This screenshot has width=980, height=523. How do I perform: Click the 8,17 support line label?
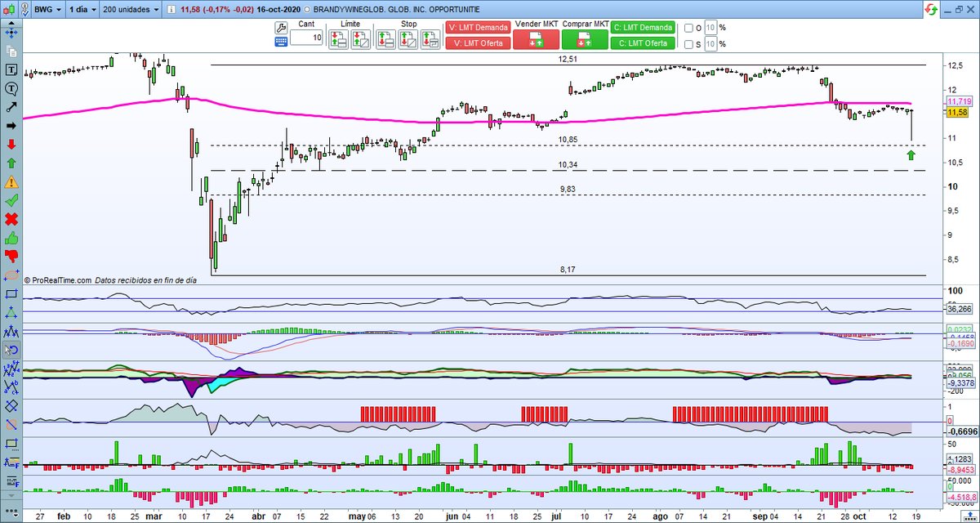568,269
